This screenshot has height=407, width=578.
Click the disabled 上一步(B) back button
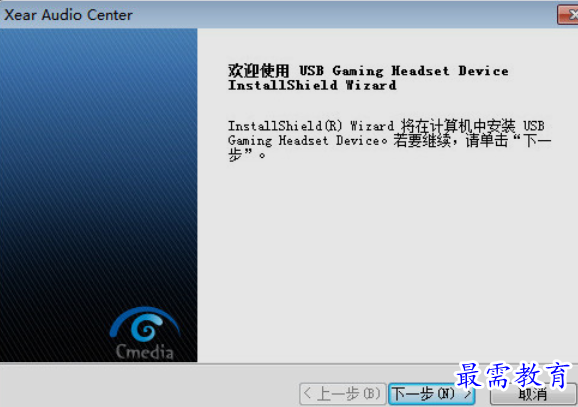point(343,394)
